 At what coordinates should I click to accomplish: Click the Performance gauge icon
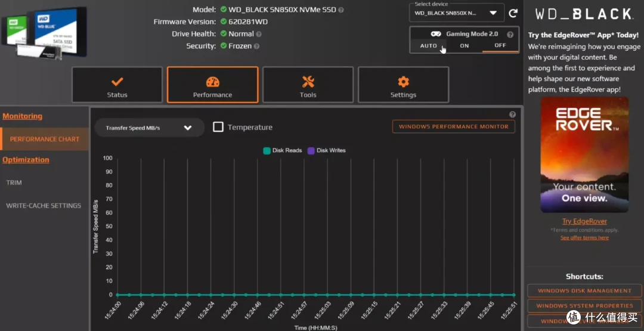pos(213,81)
